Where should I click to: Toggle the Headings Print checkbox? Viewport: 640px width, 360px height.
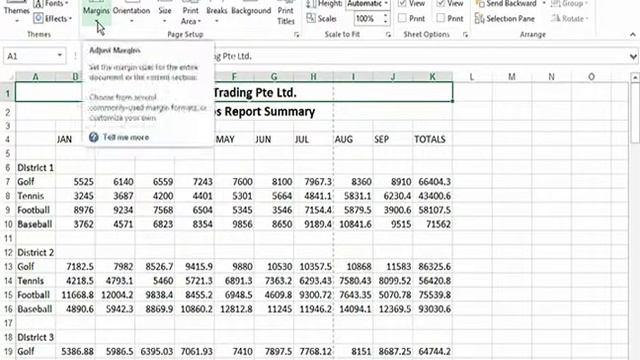[440, 18]
